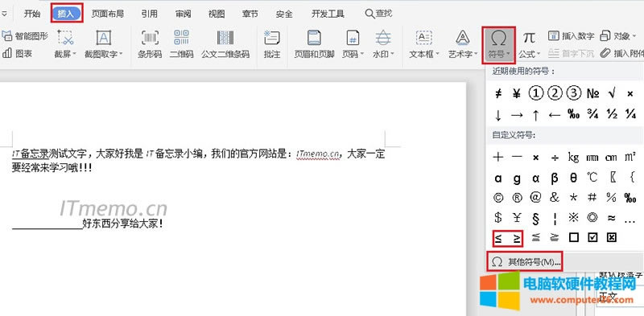The height and width of the screenshot is (316, 644).
Task: Insert the ÷ division symbol
Action: point(555,157)
